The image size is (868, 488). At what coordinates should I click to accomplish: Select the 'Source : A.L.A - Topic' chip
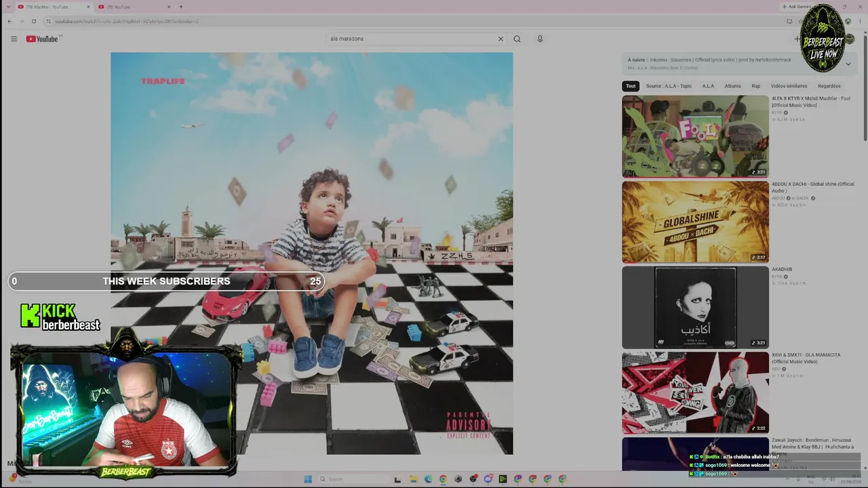tap(669, 86)
